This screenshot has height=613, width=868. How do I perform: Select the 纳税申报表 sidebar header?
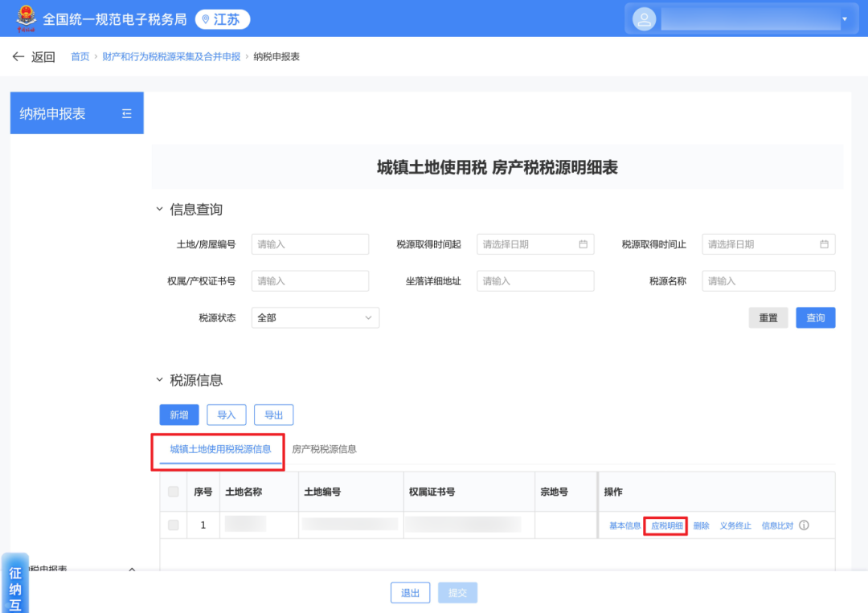(x=77, y=112)
